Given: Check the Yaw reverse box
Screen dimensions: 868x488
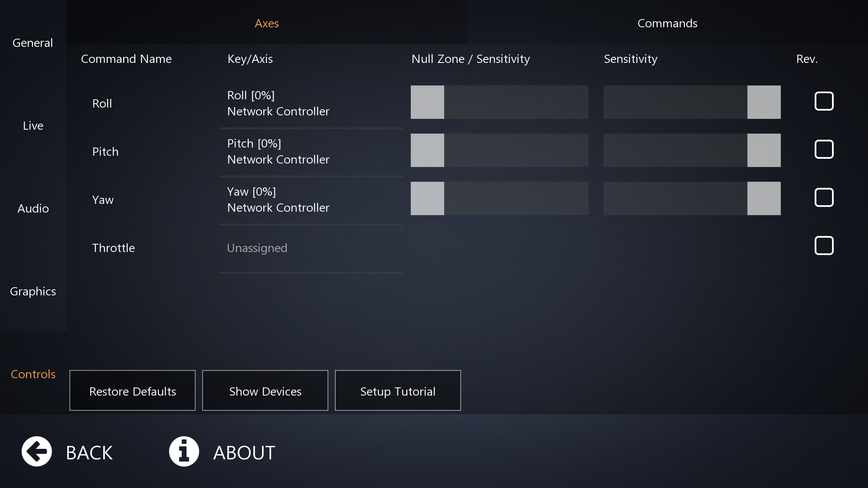Looking at the screenshot, I should [x=824, y=197].
